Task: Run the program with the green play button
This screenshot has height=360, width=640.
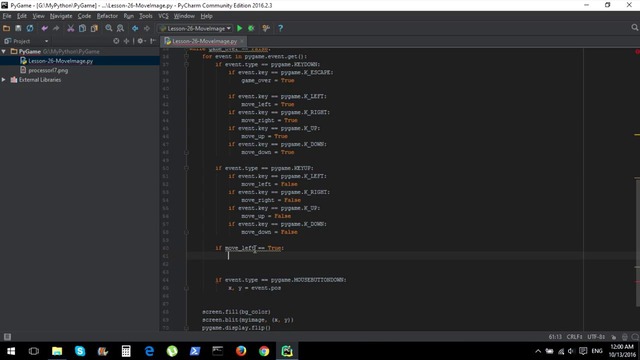Action: tap(240, 28)
